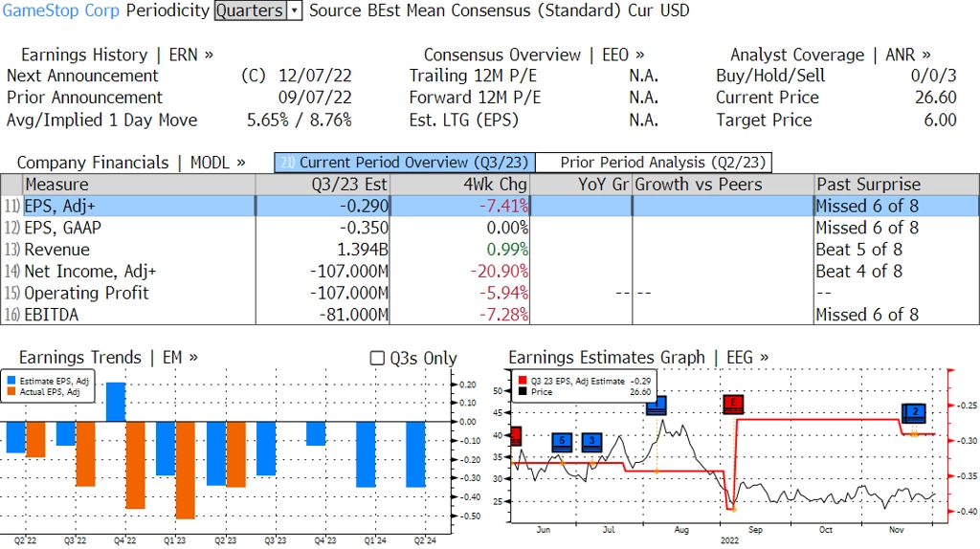Viewport: 980px width, 549px height.
Task: Select Current Period Overview (Q3/23) tab
Action: coord(405,163)
